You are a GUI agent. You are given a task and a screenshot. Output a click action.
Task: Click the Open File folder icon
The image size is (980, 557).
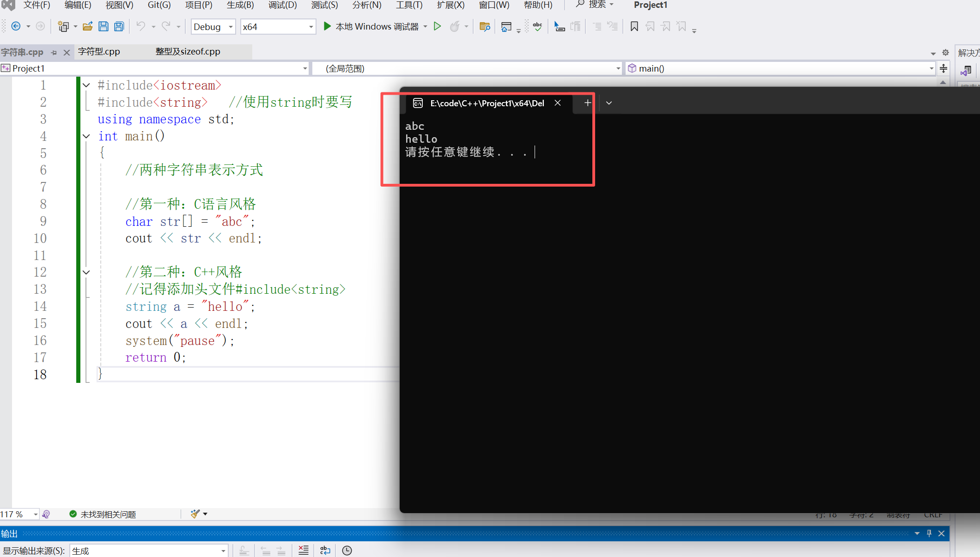coord(87,26)
